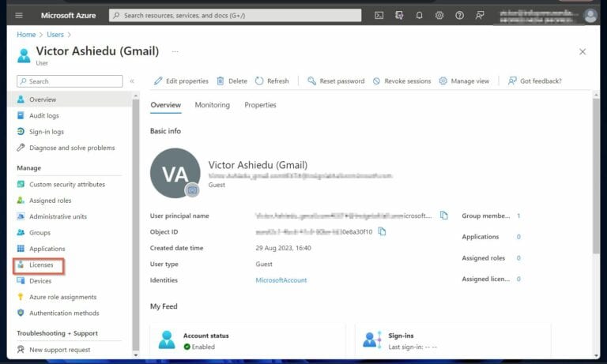Switch to the Overview tab
The image size is (607, 364).
(x=166, y=105)
